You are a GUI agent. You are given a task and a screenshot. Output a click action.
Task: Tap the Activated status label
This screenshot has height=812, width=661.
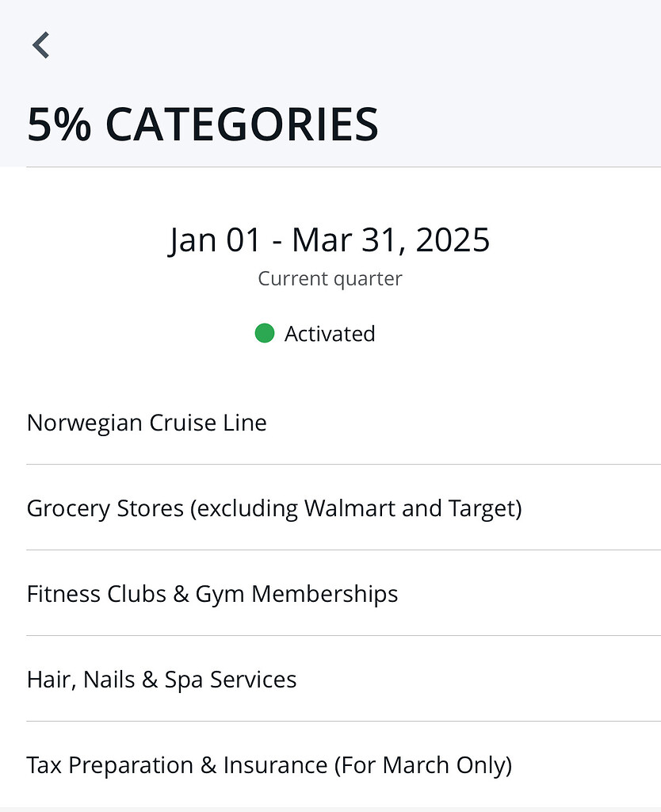coord(330,334)
